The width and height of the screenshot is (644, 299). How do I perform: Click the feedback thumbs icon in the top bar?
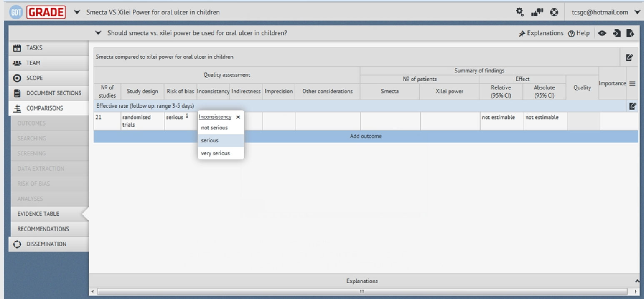coord(536,12)
